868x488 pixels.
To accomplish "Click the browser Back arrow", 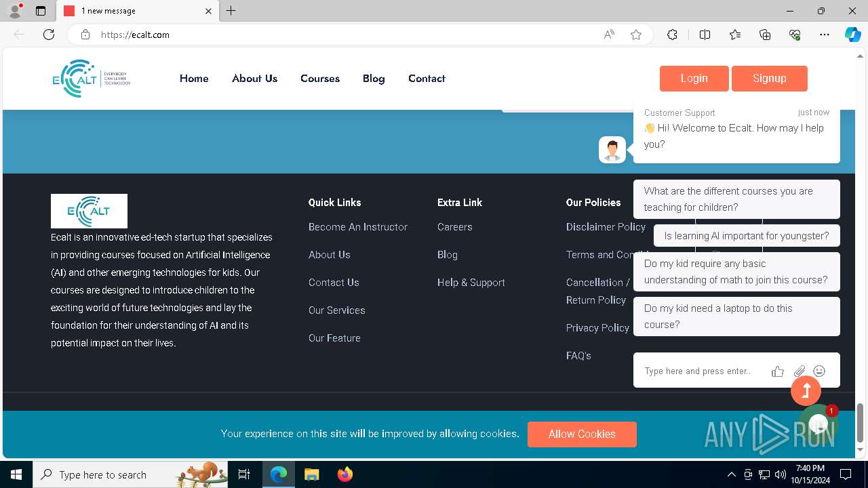I will (19, 35).
